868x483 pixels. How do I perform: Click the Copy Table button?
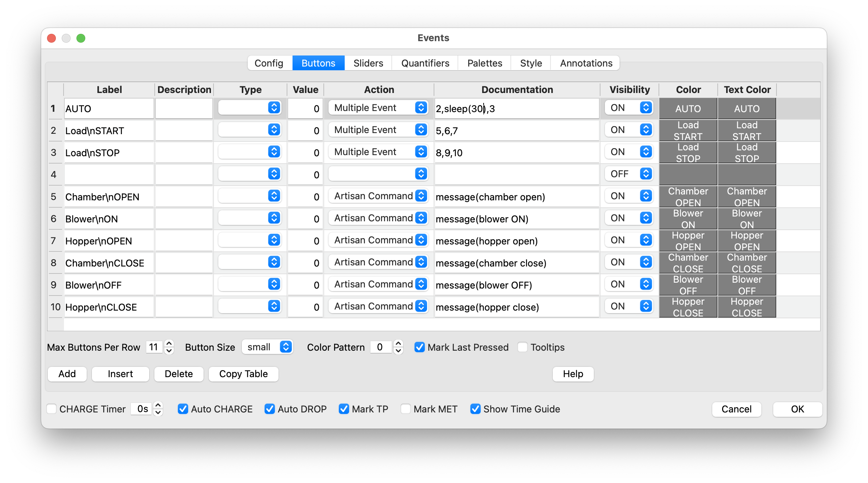coord(243,374)
